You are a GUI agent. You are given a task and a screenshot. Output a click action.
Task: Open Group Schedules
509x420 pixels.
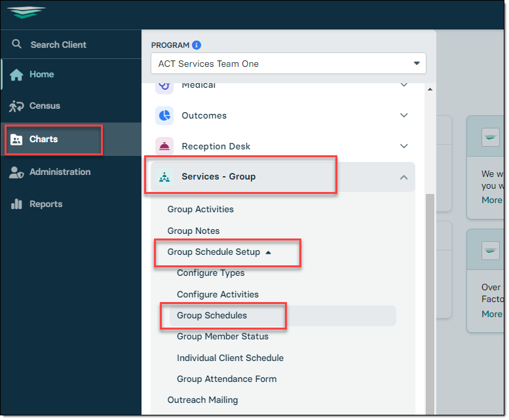tap(282, 315)
